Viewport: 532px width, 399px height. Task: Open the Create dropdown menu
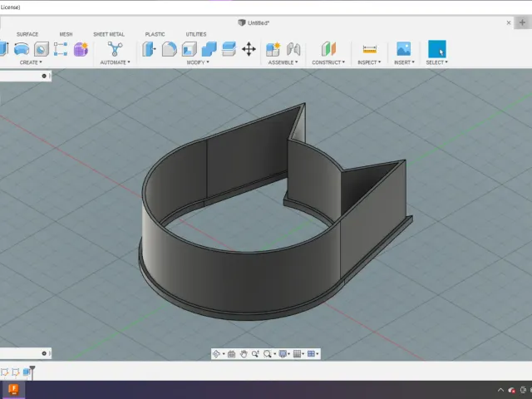point(31,62)
